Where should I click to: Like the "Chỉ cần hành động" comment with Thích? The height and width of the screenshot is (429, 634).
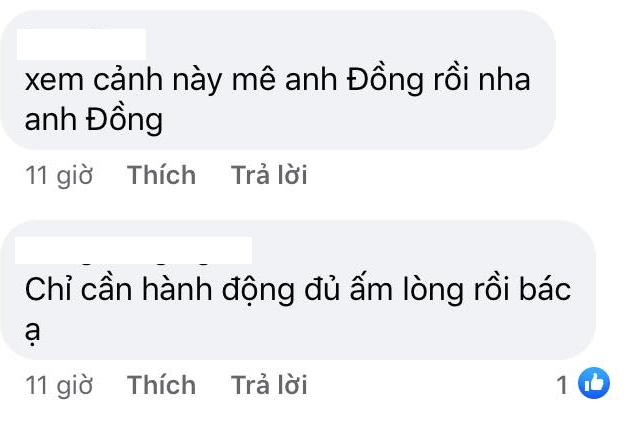[x=161, y=385]
